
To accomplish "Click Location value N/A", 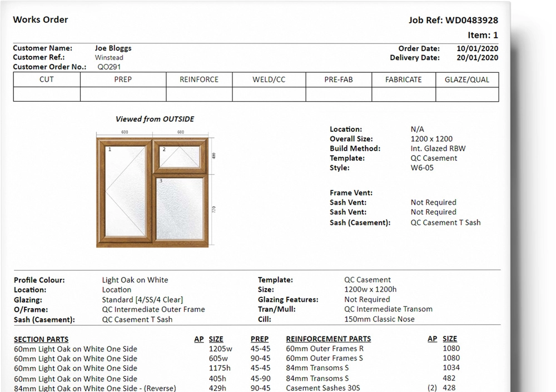I will coord(418,130).
